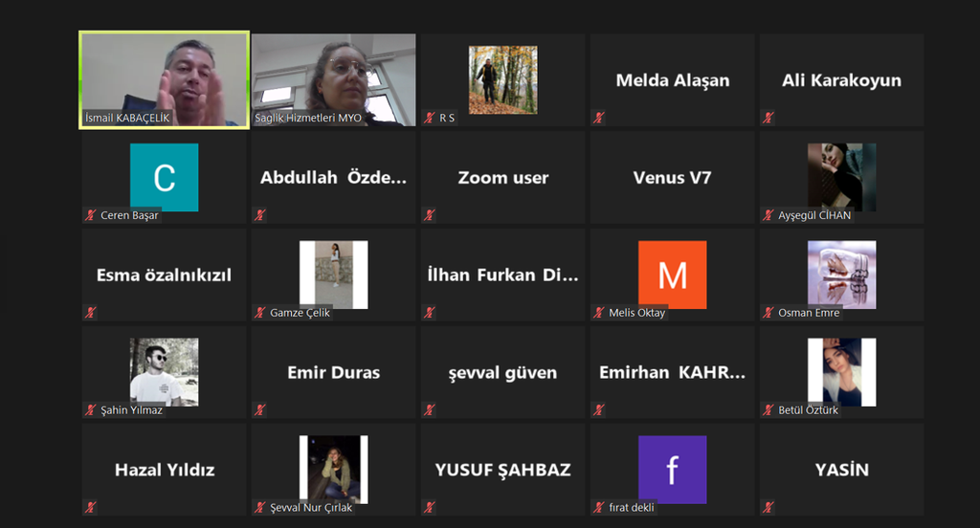980x528 pixels.
Task: Click muted mic icon beside fırat dekli
Action: pyautogui.click(x=599, y=507)
